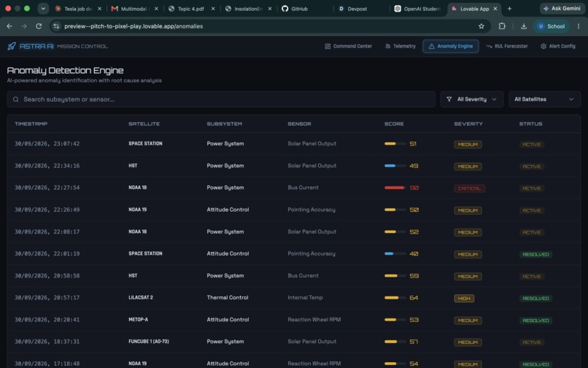Image resolution: width=588 pixels, height=368 pixels.
Task: Click the Astra AI rocket logo
Action: click(x=12, y=46)
